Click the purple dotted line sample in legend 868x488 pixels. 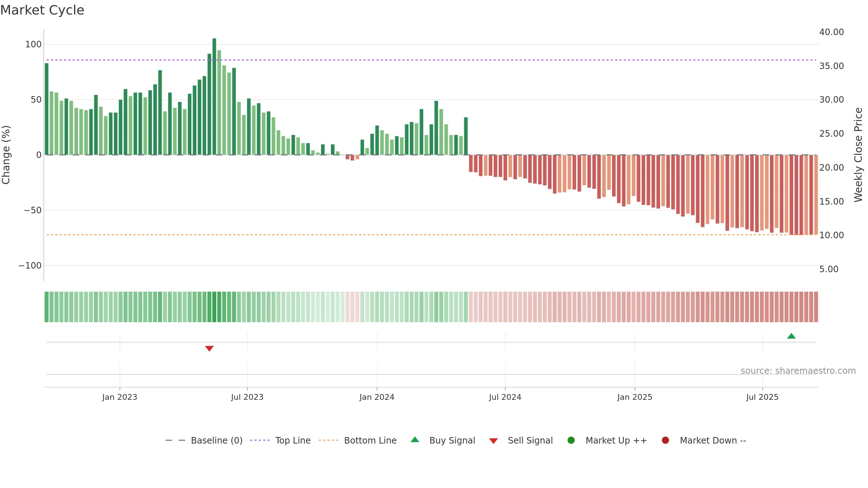pyautogui.click(x=260, y=440)
